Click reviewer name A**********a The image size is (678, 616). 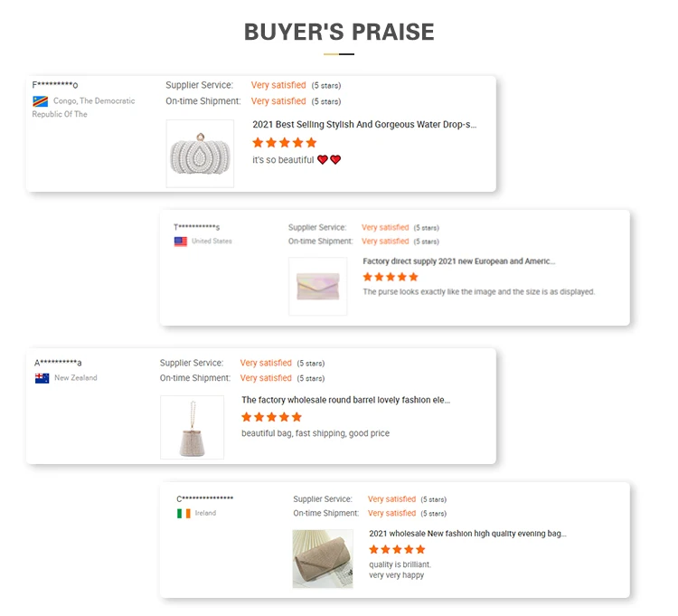click(x=59, y=363)
